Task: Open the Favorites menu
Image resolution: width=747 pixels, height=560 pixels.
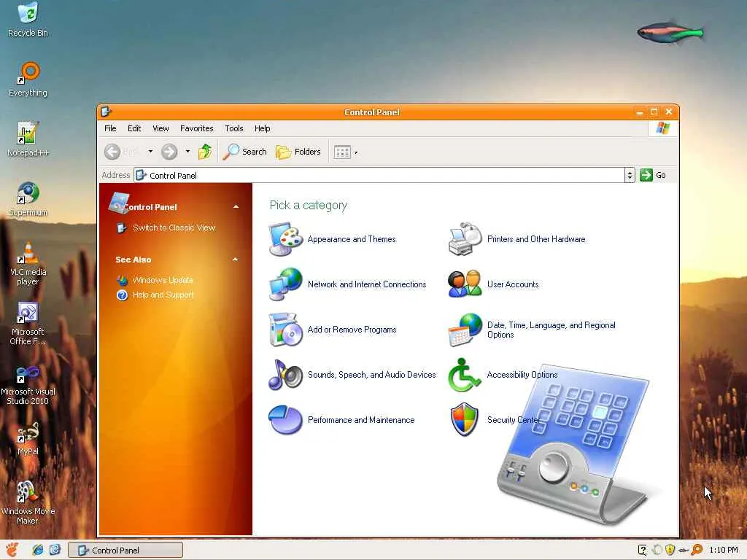Action: pos(197,128)
